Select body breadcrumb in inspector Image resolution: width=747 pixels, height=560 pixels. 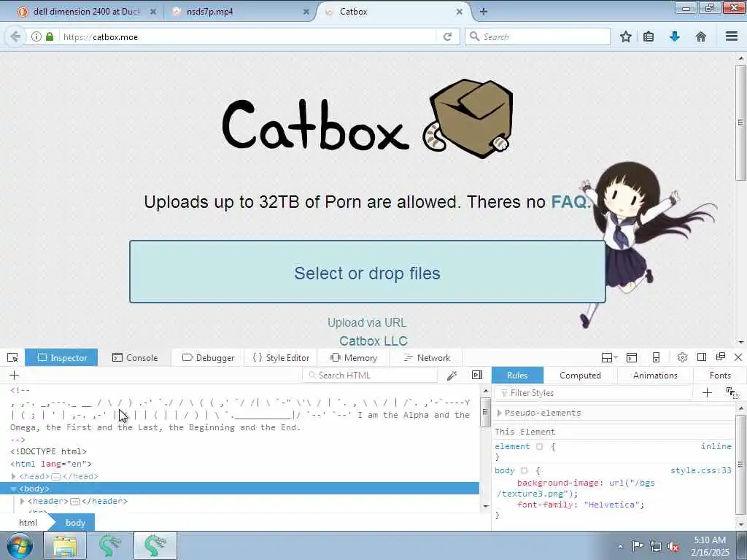coord(75,522)
